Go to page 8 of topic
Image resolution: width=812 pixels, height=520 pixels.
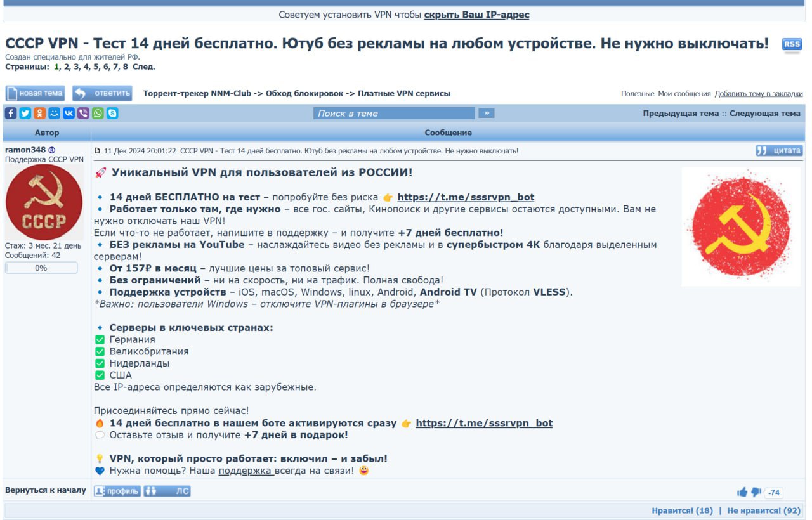point(125,67)
